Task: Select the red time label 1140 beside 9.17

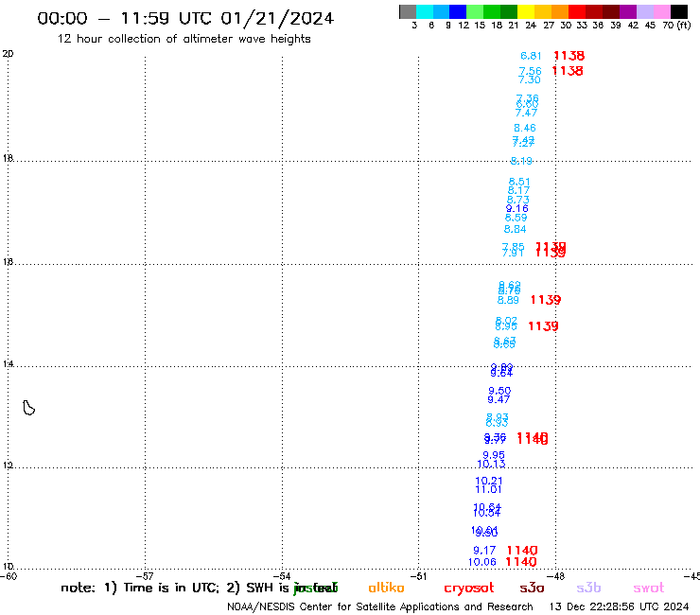Action: pos(522,551)
